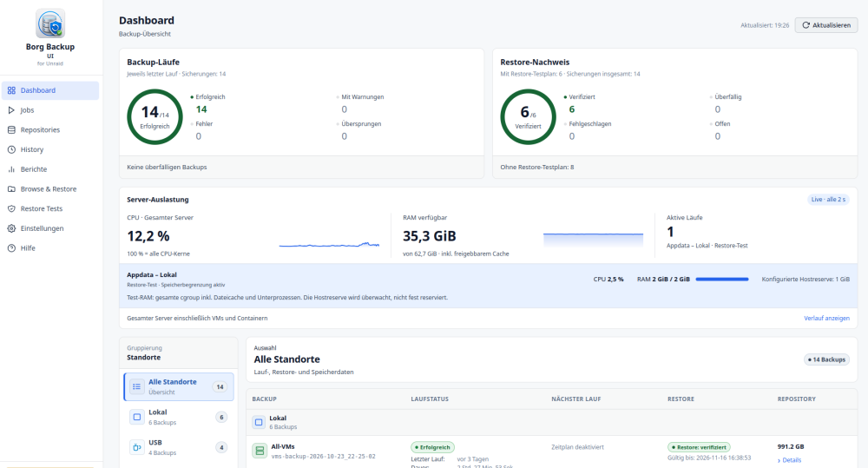The image size is (868, 468).
Task: Open Einstellungen in the sidebar
Action: click(x=50, y=228)
